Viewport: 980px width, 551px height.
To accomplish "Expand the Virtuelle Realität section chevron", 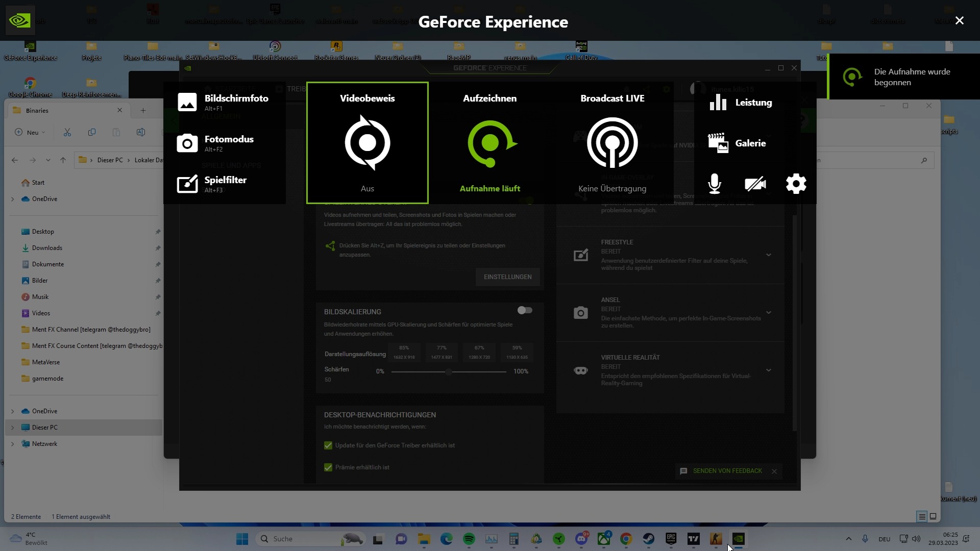I will click(x=768, y=370).
